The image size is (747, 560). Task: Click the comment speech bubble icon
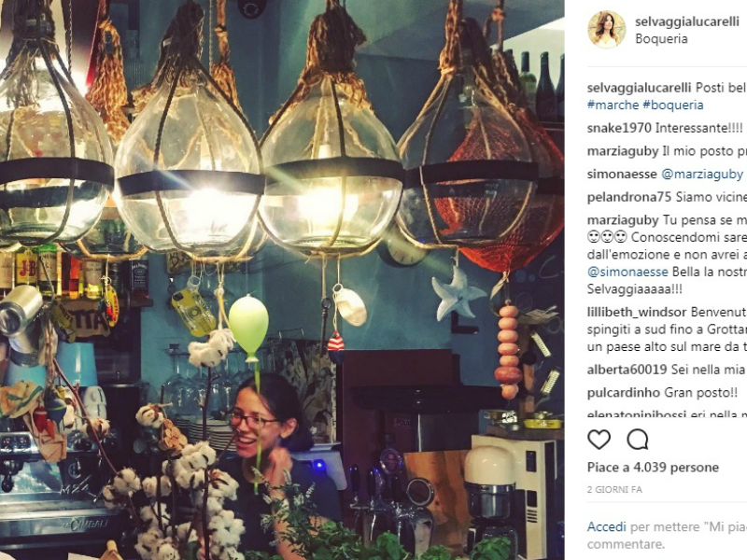point(638,440)
